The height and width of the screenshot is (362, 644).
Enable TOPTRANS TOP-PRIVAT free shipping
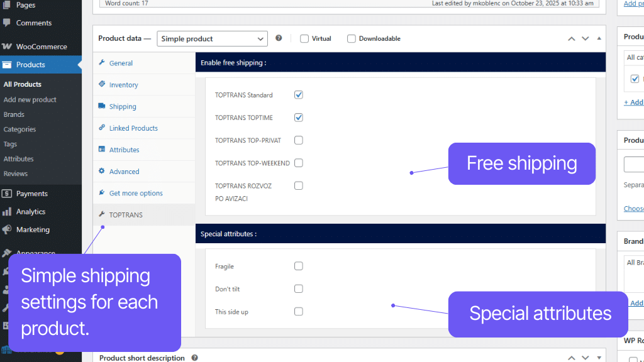[x=299, y=140]
